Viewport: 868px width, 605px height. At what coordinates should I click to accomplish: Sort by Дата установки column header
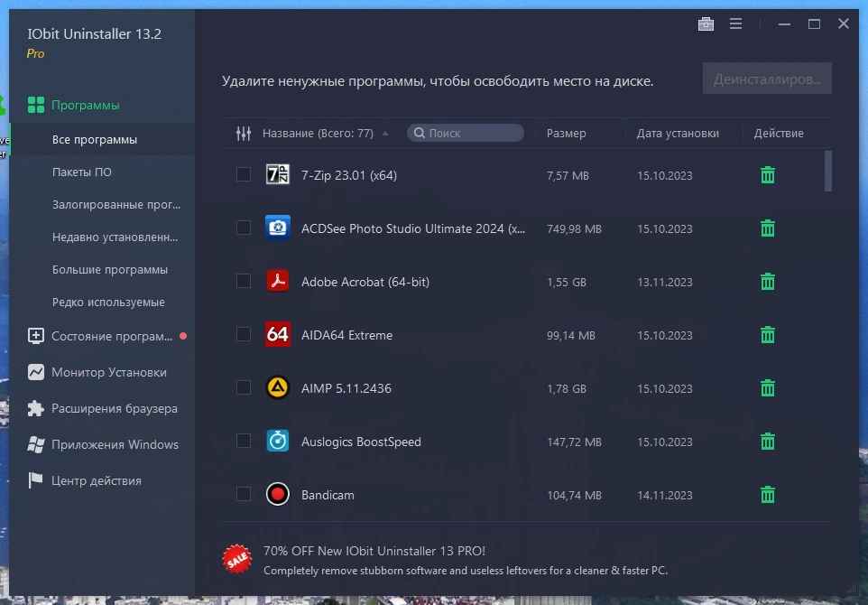(x=678, y=133)
